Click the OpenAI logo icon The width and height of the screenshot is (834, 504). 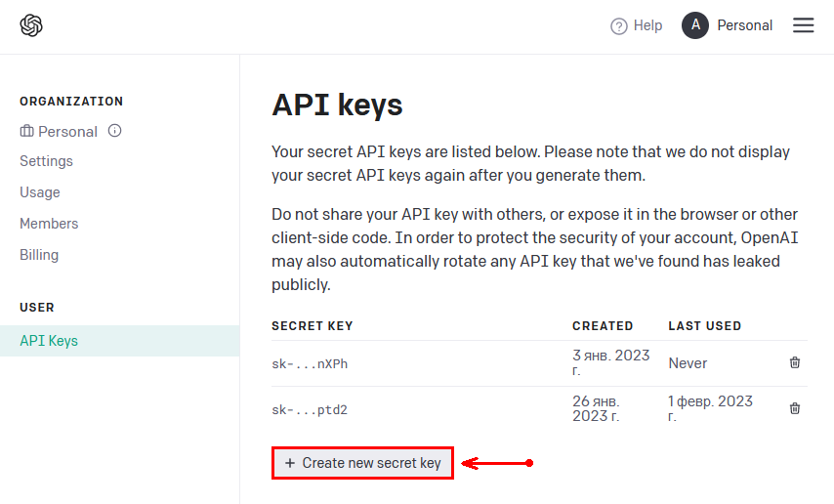(31, 25)
